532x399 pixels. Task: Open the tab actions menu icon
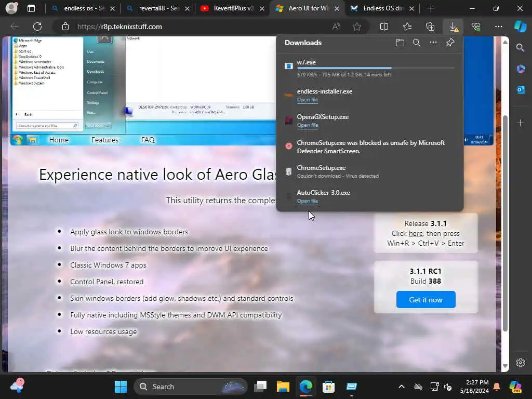[31, 8]
